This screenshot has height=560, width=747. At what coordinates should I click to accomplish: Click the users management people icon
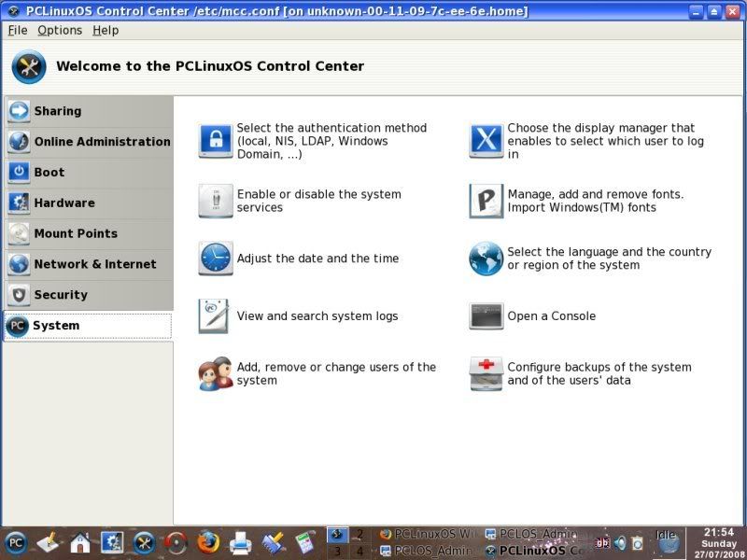[x=216, y=374]
